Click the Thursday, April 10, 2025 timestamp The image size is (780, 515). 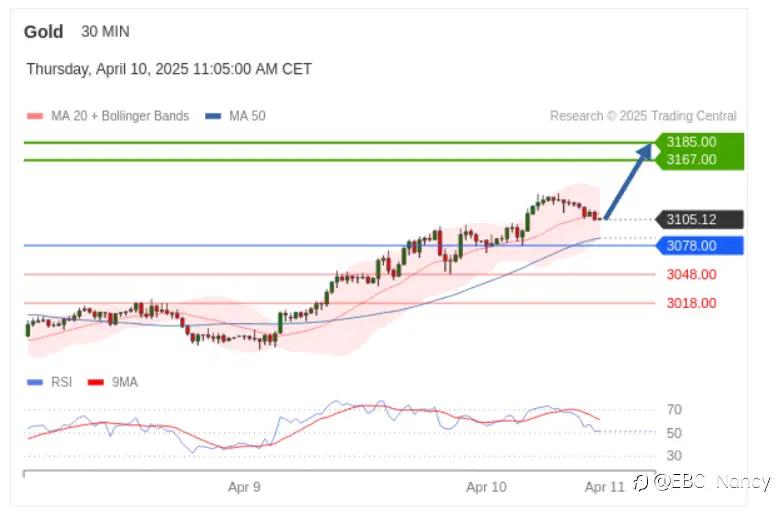[169, 69]
